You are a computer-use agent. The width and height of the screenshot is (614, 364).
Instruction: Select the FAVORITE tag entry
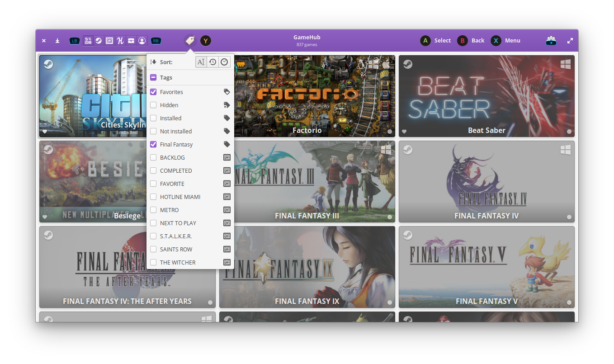point(190,184)
